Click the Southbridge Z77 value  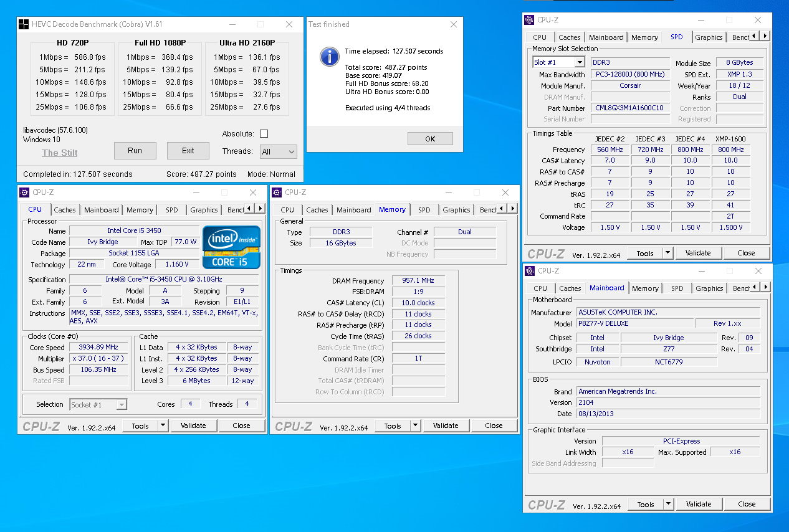669,349
